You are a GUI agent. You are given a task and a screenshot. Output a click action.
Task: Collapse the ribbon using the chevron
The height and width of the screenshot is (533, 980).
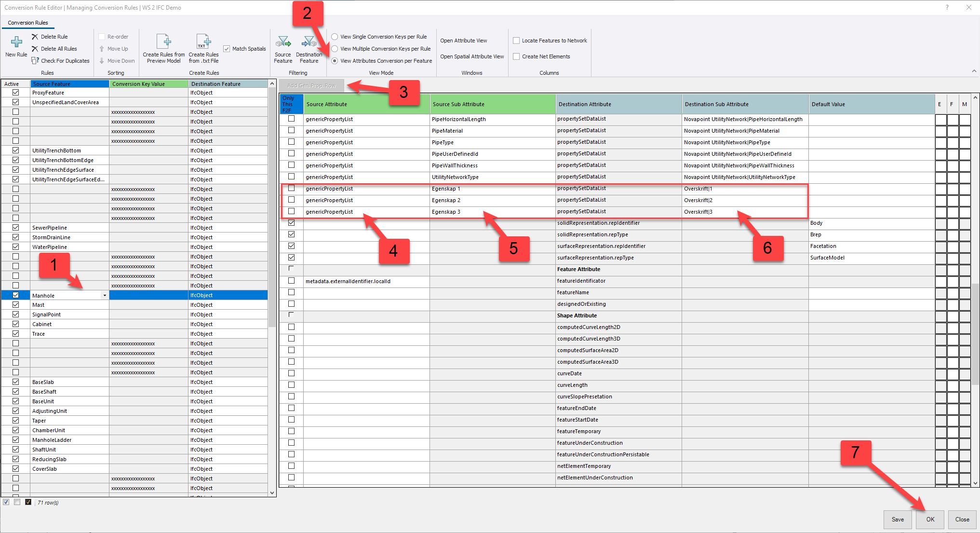974,71
